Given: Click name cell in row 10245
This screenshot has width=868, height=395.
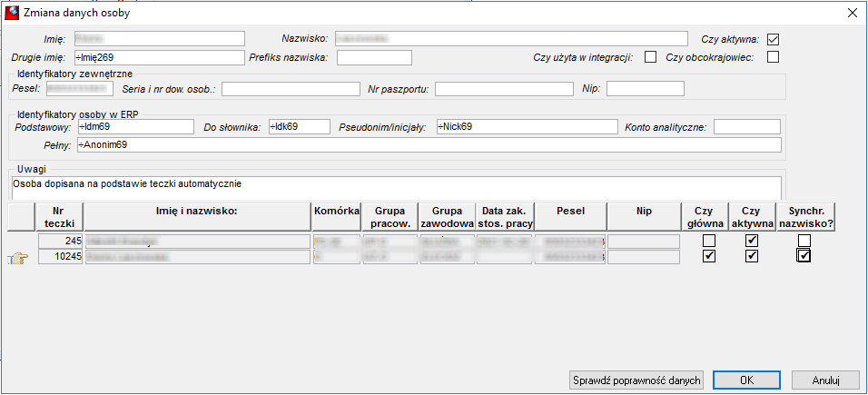Looking at the screenshot, I should point(198,256).
